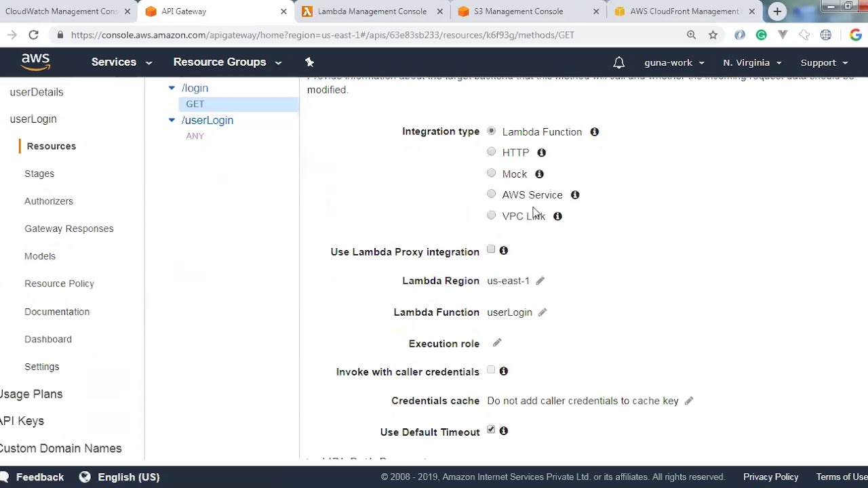Image resolution: width=868 pixels, height=488 pixels.
Task: Open the Resource Groups dropdown
Action: (x=227, y=62)
